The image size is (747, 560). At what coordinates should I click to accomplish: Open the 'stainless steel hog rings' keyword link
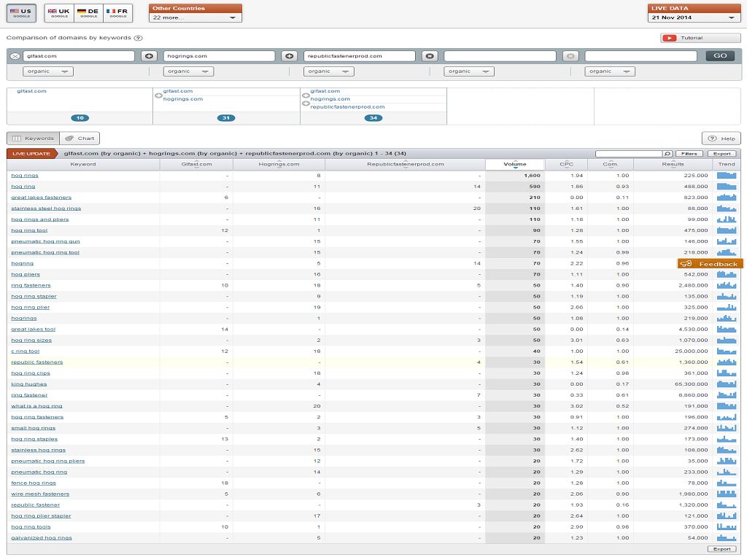click(46, 209)
